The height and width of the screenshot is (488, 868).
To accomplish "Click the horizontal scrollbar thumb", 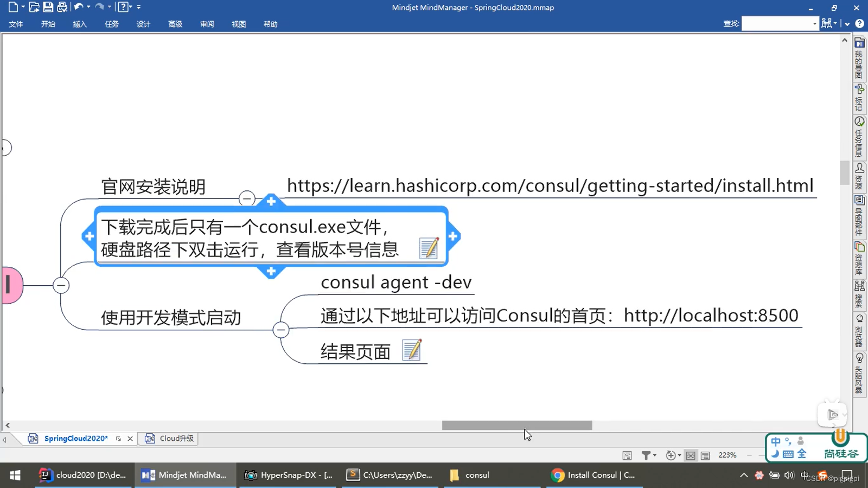I will coord(517,426).
